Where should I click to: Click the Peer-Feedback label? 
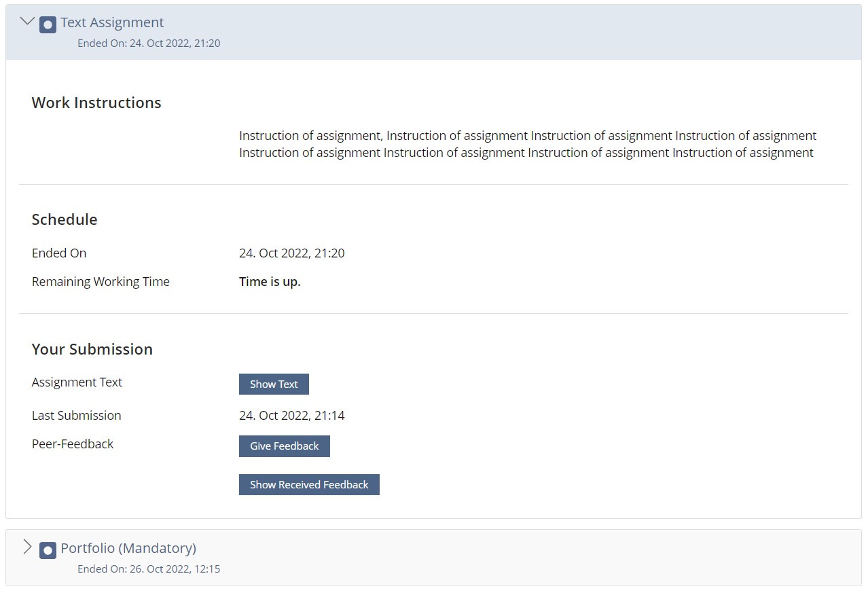click(x=73, y=444)
